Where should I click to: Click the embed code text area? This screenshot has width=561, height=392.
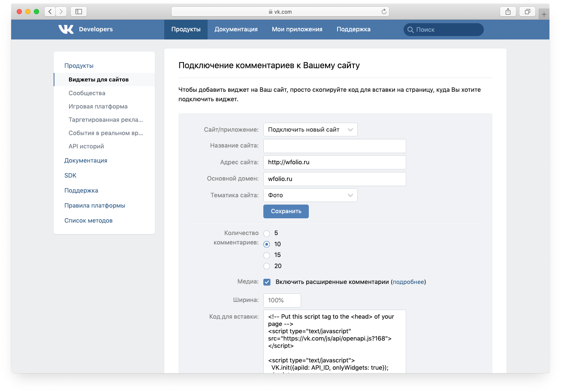coord(335,341)
